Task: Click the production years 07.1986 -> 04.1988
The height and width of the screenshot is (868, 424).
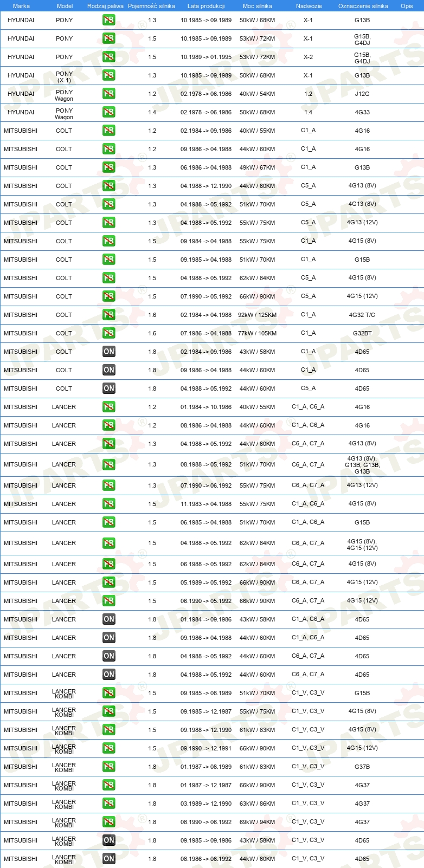Action: click(x=206, y=333)
